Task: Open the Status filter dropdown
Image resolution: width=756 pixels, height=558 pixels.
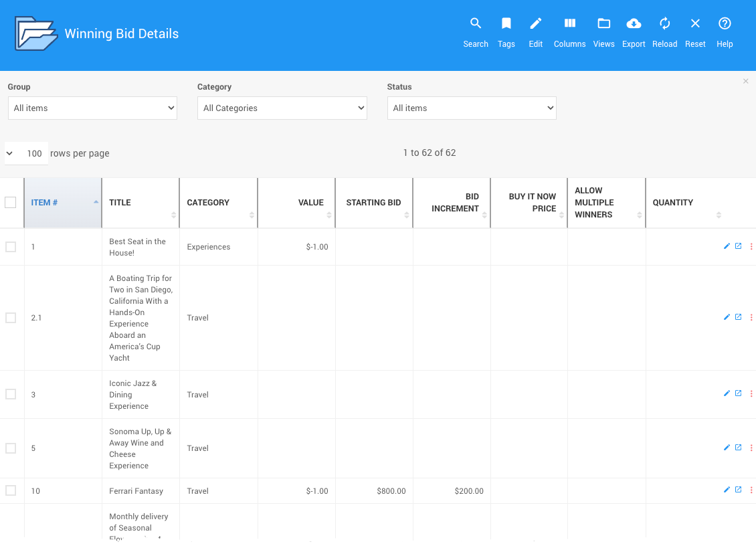Action: [472, 108]
